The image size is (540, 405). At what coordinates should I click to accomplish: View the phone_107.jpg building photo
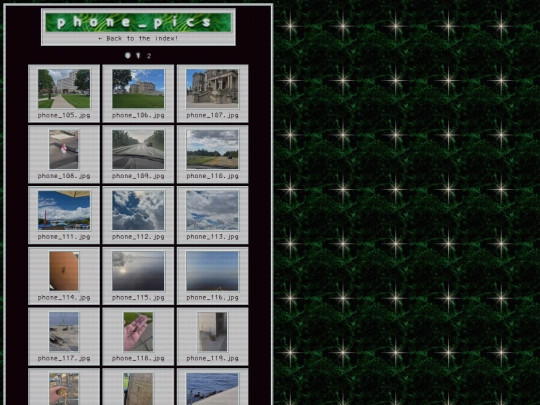(212, 89)
